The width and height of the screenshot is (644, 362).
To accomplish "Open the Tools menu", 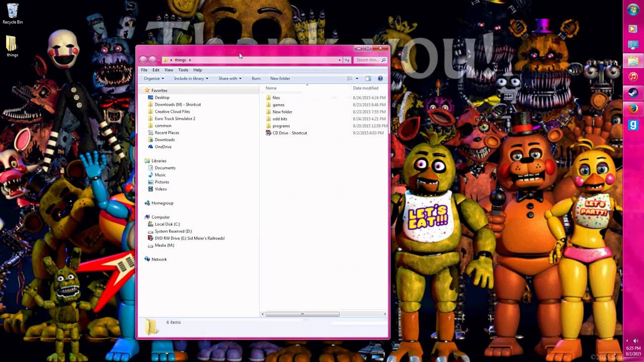I will click(183, 70).
